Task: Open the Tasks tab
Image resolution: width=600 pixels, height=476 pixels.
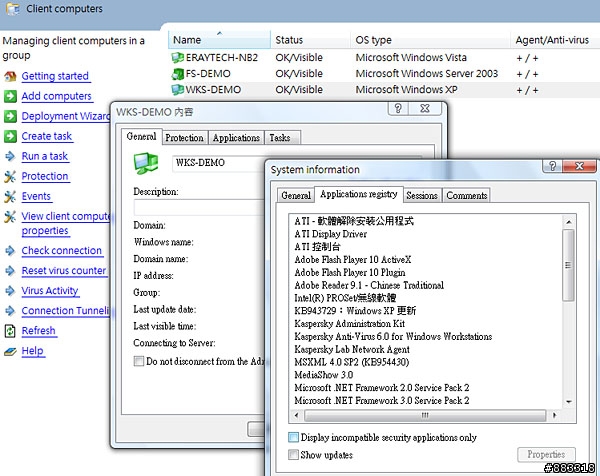Action: coord(280,138)
